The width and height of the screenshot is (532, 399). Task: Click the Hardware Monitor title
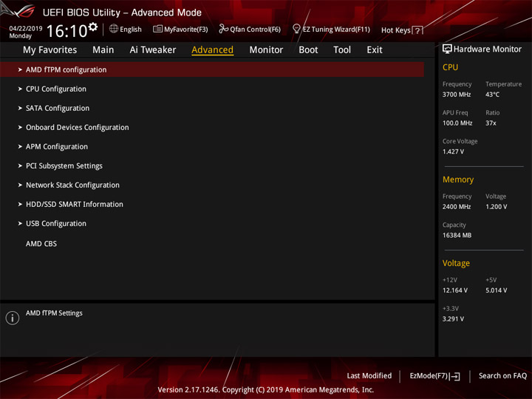(488, 50)
